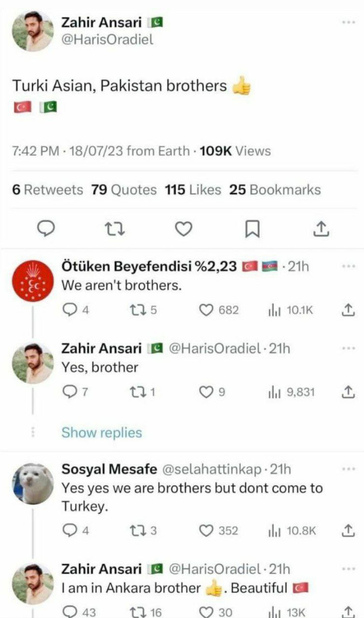
Task: Retweet the main Turki Asian tweet
Action: (115, 229)
